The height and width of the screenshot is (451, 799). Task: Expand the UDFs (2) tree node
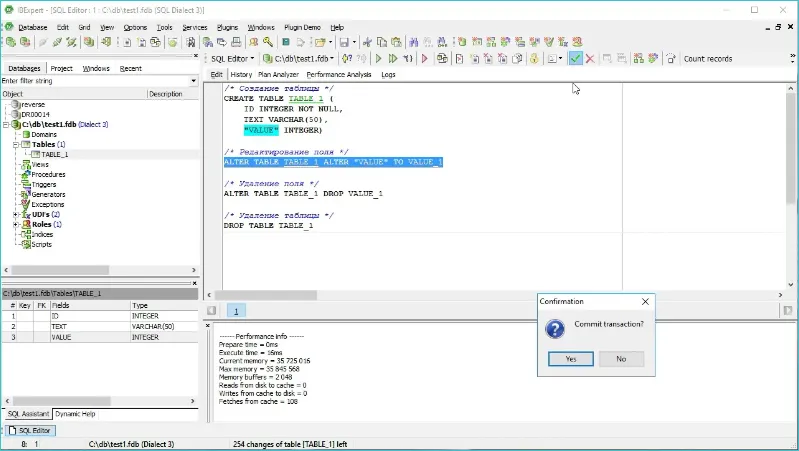tap(16, 215)
